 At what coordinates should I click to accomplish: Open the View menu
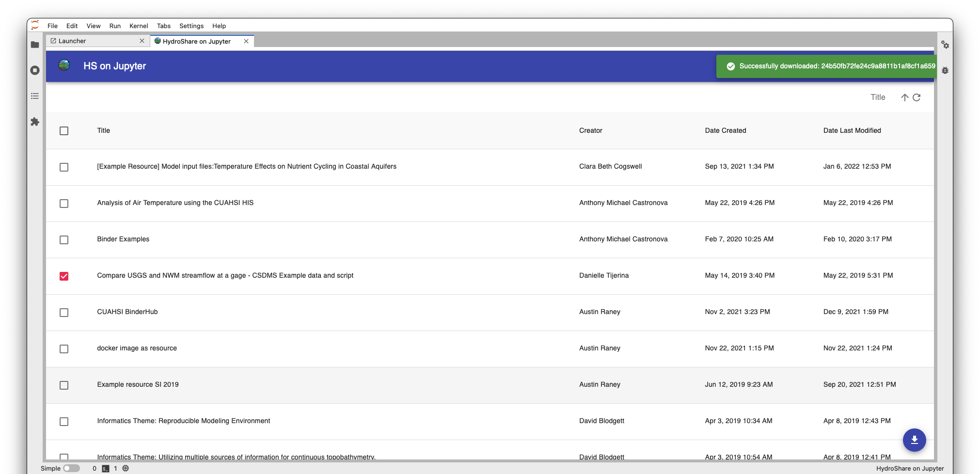pyautogui.click(x=94, y=26)
